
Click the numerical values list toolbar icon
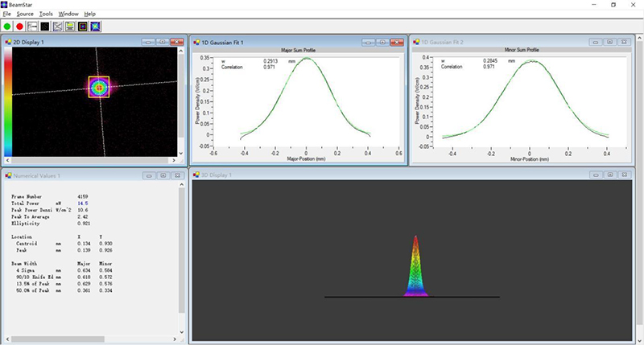pyautogui.click(x=70, y=27)
